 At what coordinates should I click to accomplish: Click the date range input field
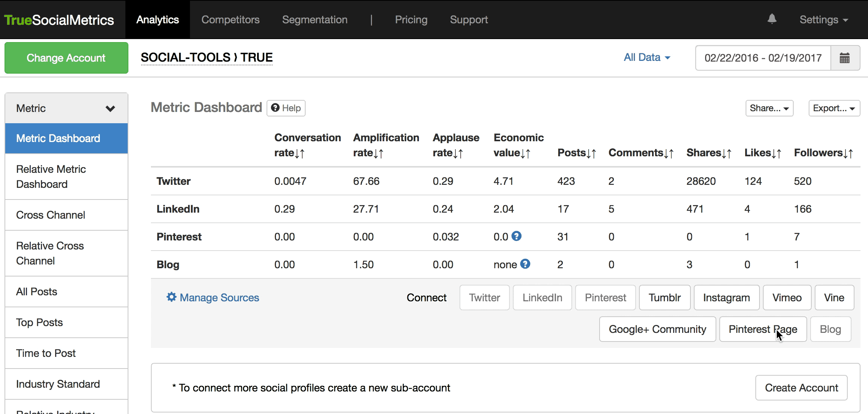click(x=763, y=58)
